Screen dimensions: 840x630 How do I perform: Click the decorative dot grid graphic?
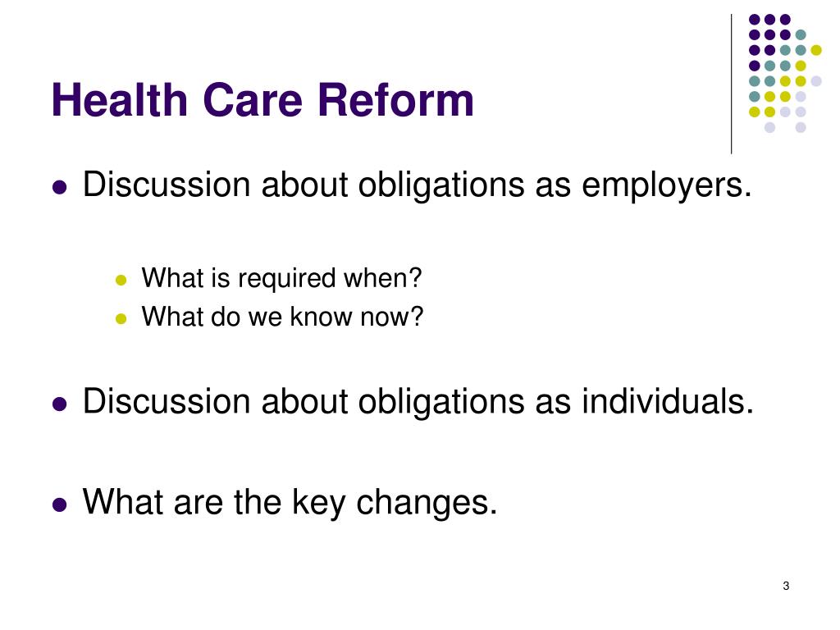point(785,73)
